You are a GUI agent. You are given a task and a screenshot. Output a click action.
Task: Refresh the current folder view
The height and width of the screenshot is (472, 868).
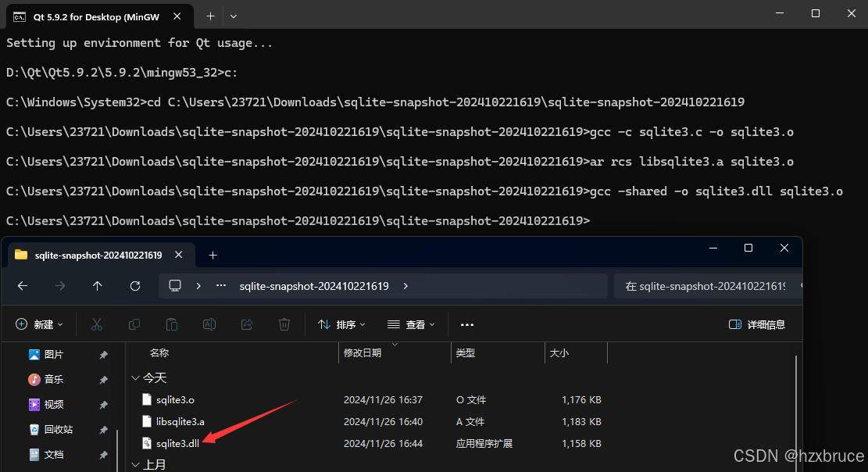[136, 285]
